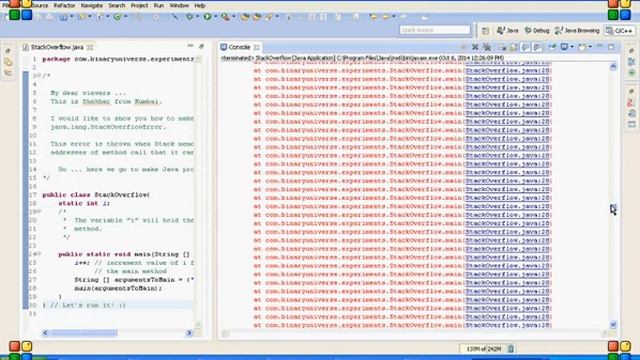Click the top minimized view icon in right sidebar
The height and width of the screenshot is (360, 640).
631,51
